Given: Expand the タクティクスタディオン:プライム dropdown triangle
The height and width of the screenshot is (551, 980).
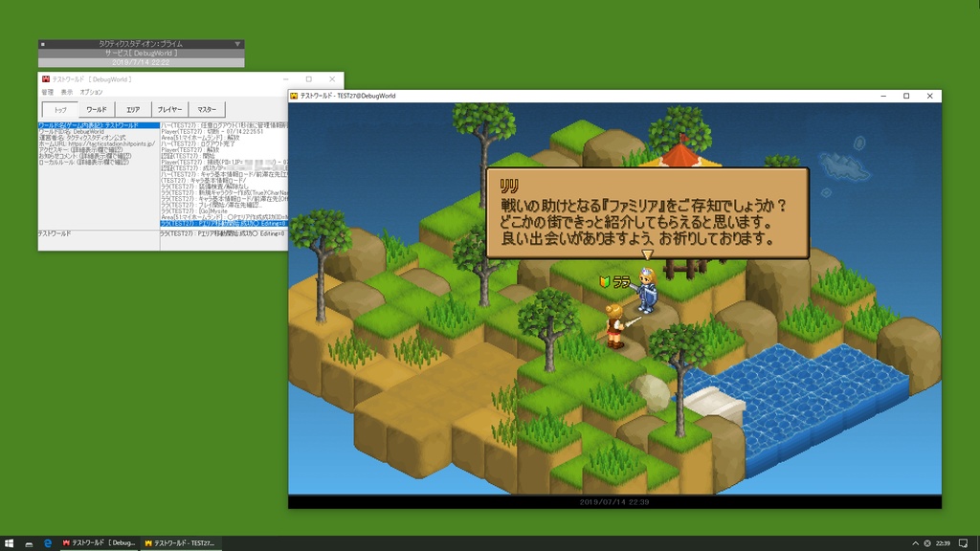Looking at the screenshot, I should [x=237, y=44].
